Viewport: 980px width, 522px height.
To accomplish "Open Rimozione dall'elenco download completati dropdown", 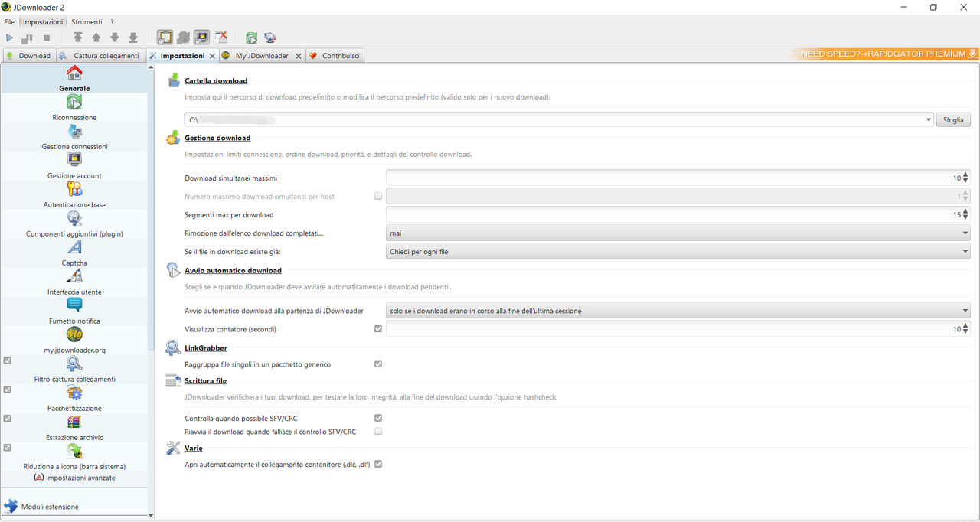I will click(x=678, y=233).
